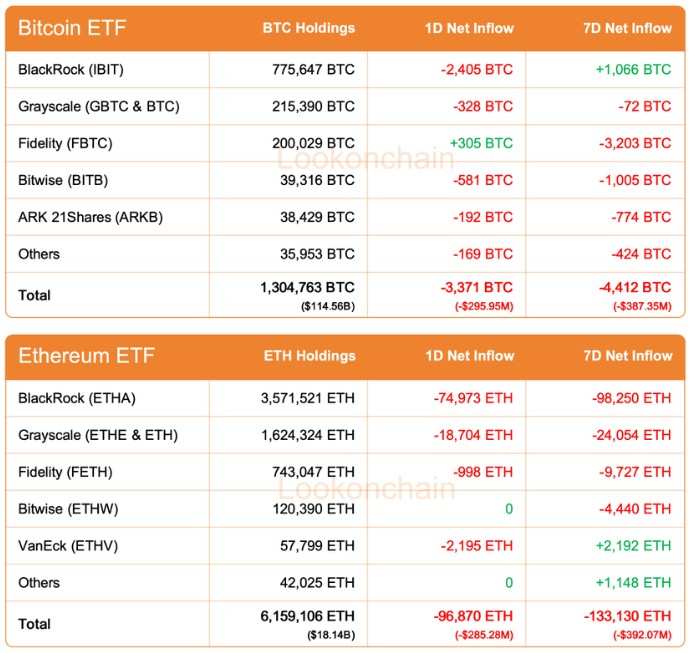Click the Grayscale (ETHE & ETH) label
The width and height of the screenshot is (692, 653).
(98, 435)
